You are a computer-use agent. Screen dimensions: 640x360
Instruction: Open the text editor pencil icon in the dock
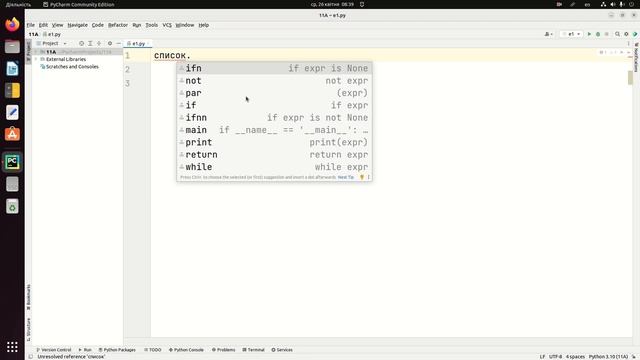(12, 112)
